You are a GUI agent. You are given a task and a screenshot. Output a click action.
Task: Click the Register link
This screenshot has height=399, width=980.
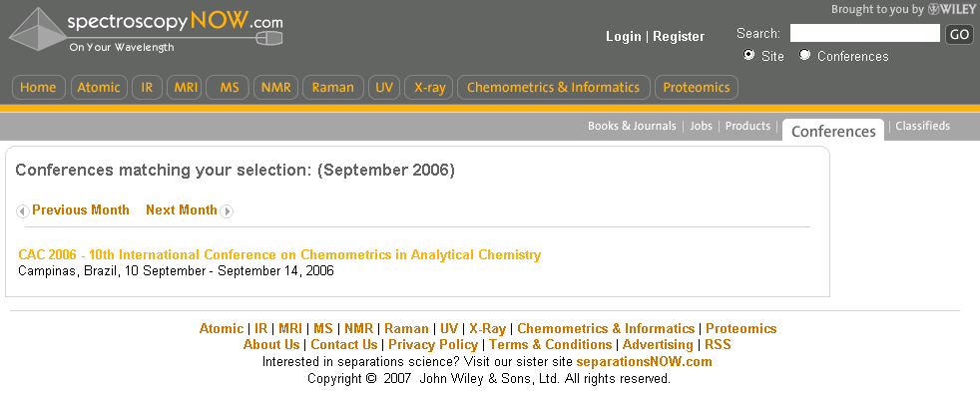point(679,37)
